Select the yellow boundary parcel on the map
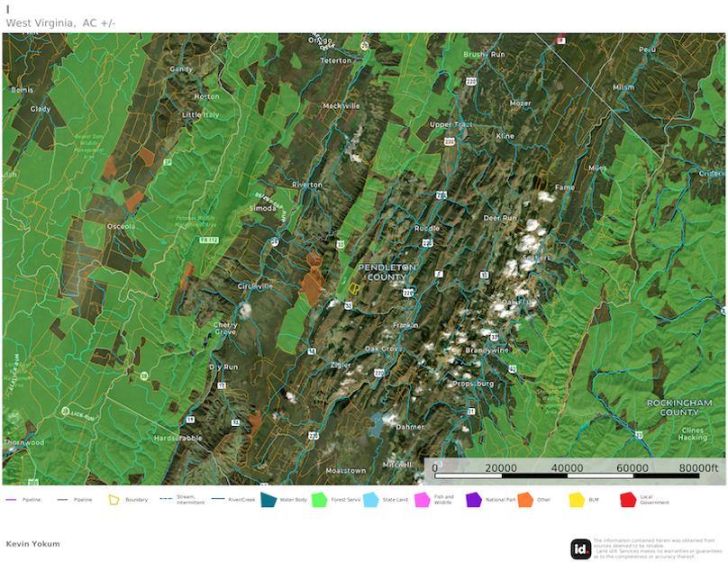 click(355, 289)
